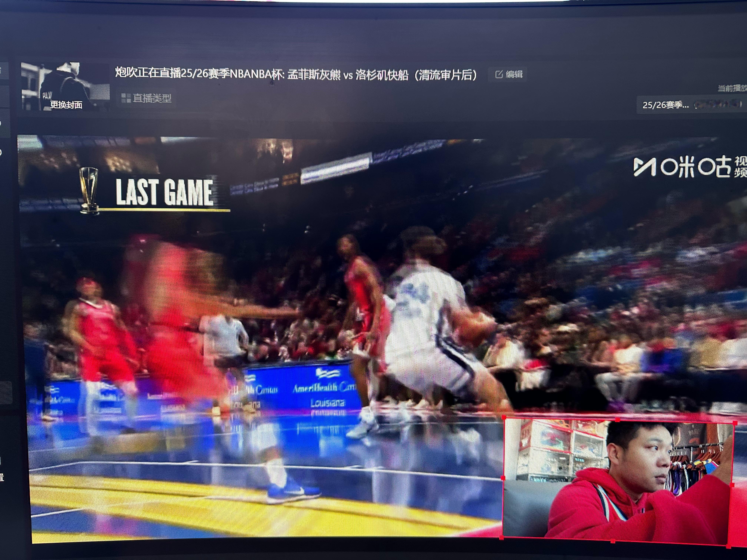Click the 编辑 pencil edit icon
This screenshot has width=747, height=560.
[499, 74]
